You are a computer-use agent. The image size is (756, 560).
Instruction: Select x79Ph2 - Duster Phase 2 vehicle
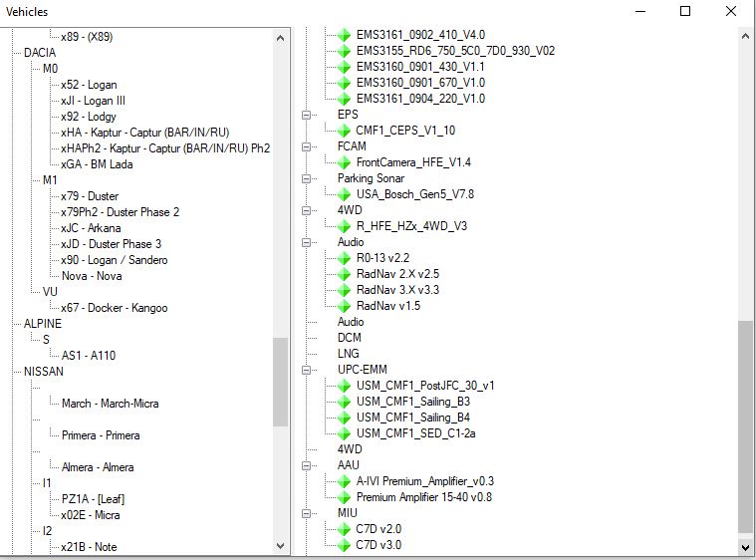point(121,212)
